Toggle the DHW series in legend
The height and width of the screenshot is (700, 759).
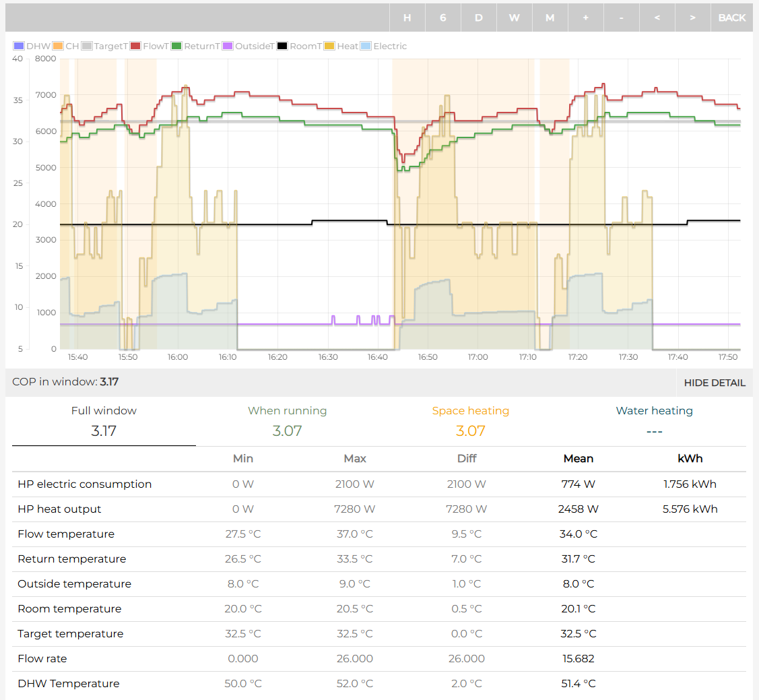tap(33, 46)
